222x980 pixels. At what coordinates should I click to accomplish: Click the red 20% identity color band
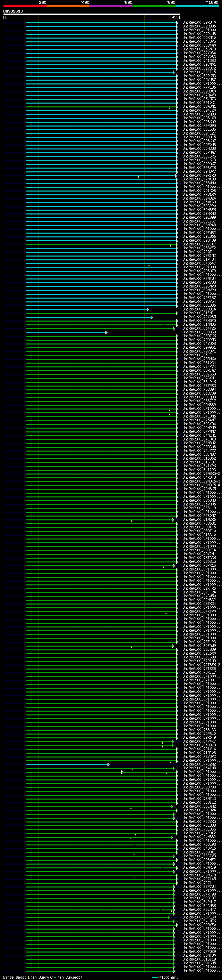(25, 6)
